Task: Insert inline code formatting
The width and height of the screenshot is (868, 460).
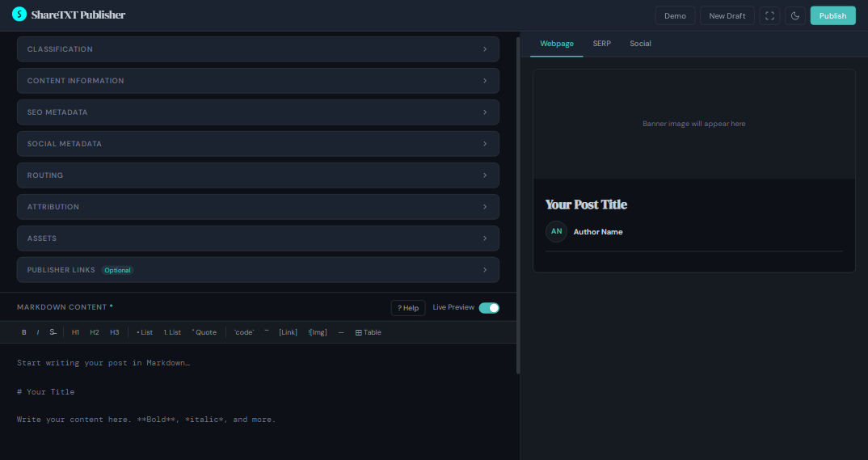Action: point(243,332)
